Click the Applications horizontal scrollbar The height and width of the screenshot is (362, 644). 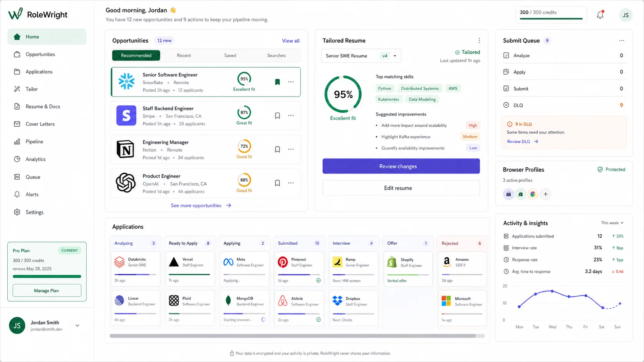(x=293, y=336)
